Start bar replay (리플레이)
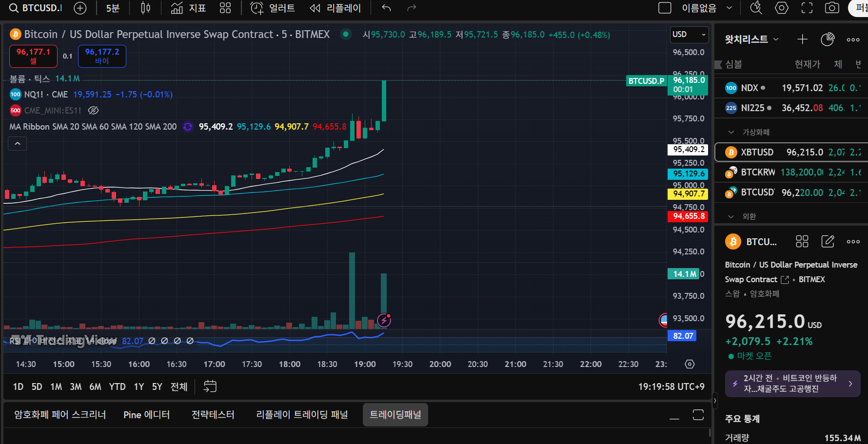 [x=335, y=8]
